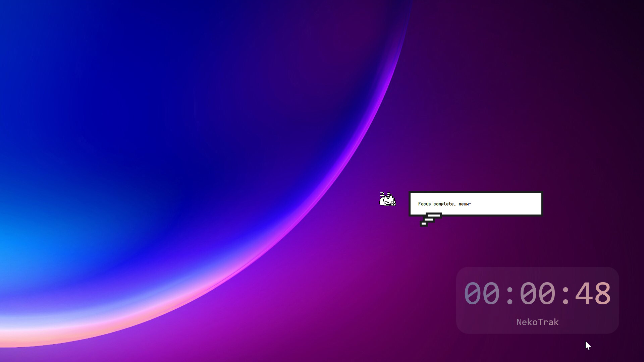Screen dimensions: 644x362
Task: Click the "Focus complete, meow~" speech bubble
Action: 475,204
